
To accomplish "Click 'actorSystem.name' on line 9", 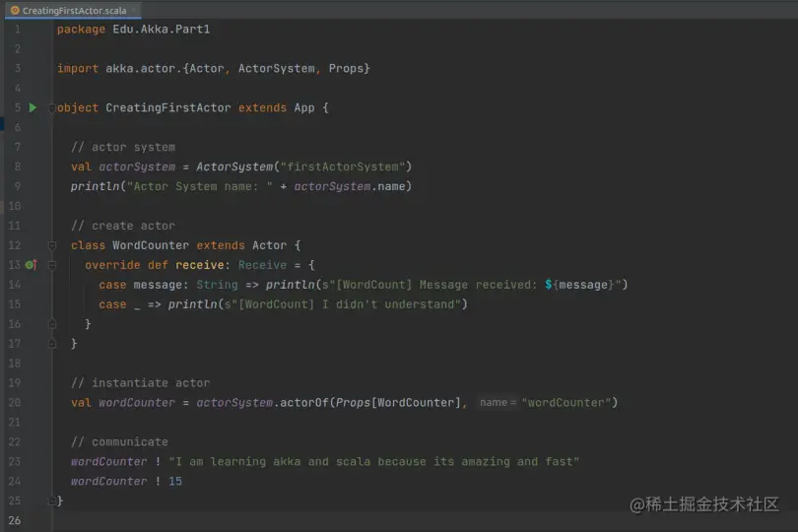I will 350,187.
